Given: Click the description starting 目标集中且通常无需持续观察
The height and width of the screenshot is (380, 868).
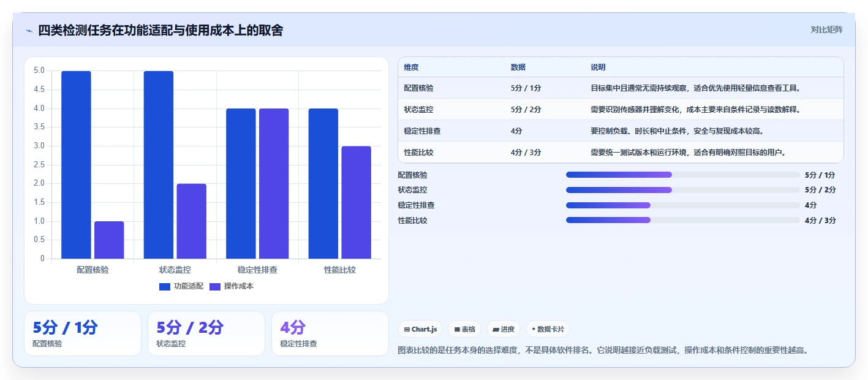Looking at the screenshot, I should point(696,88).
